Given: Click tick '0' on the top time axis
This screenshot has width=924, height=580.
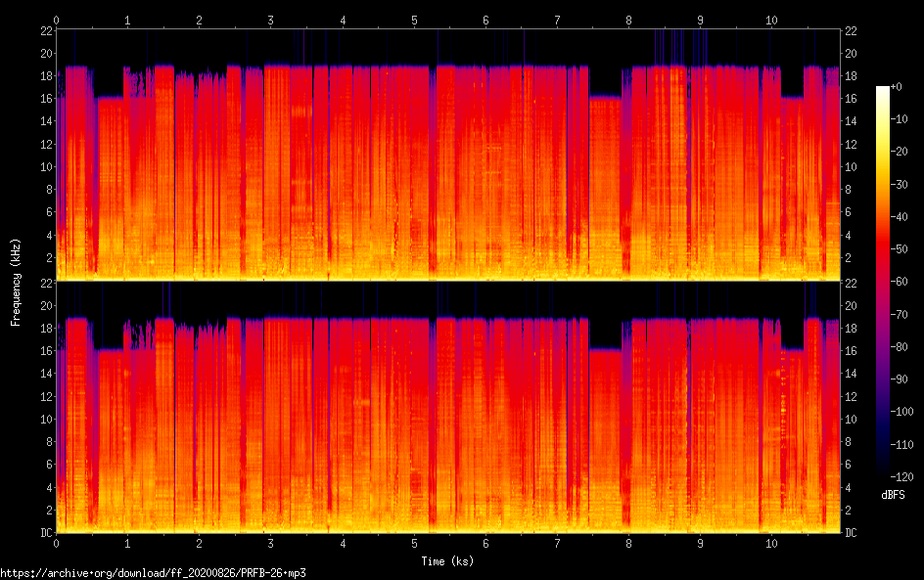Looking at the screenshot, I should pos(56,20).
